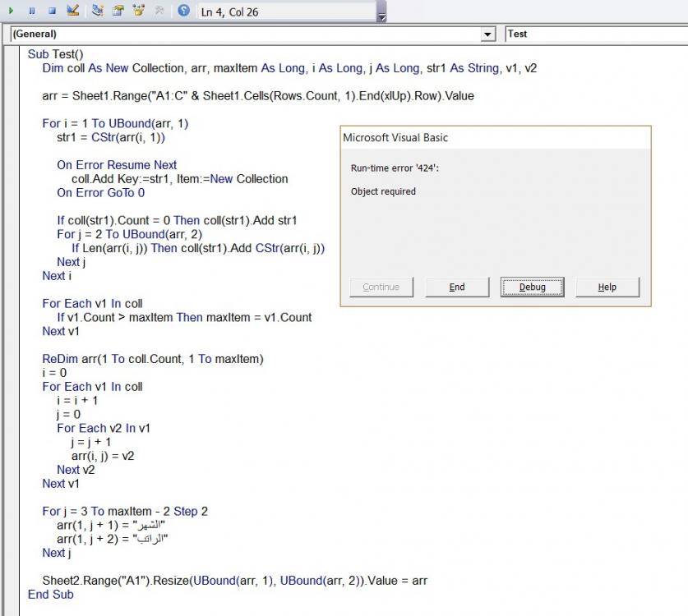The height and width of the screenshot is (616, 688).
Task: Click the "For j = 3 To maxItem - 2 Step 2" line
Action: (125, 512)
